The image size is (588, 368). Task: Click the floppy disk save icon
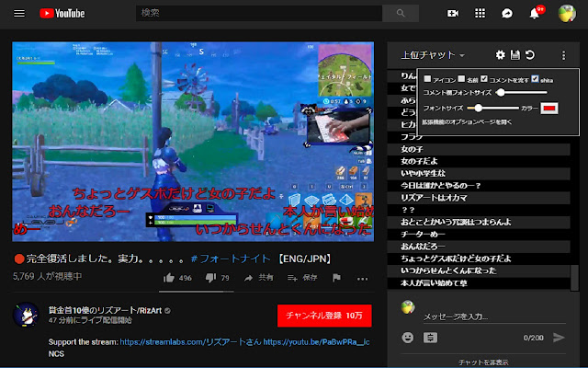click(x=514, y=55)
